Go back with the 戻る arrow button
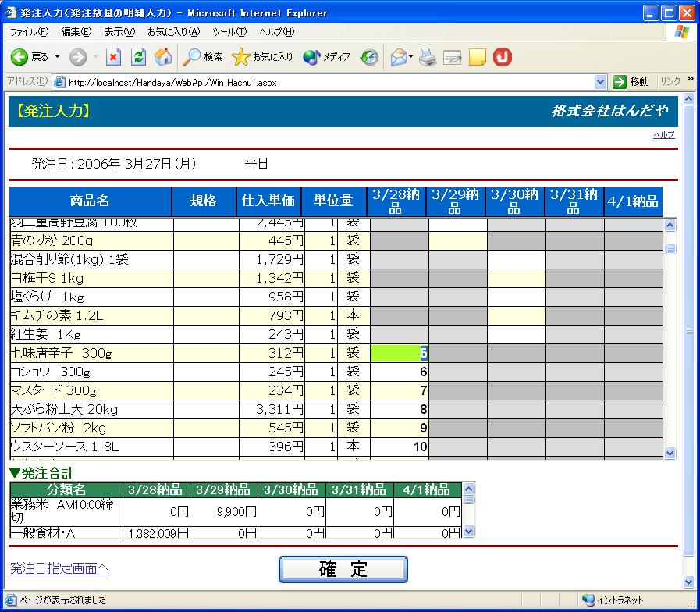 [x=29, y=57]
